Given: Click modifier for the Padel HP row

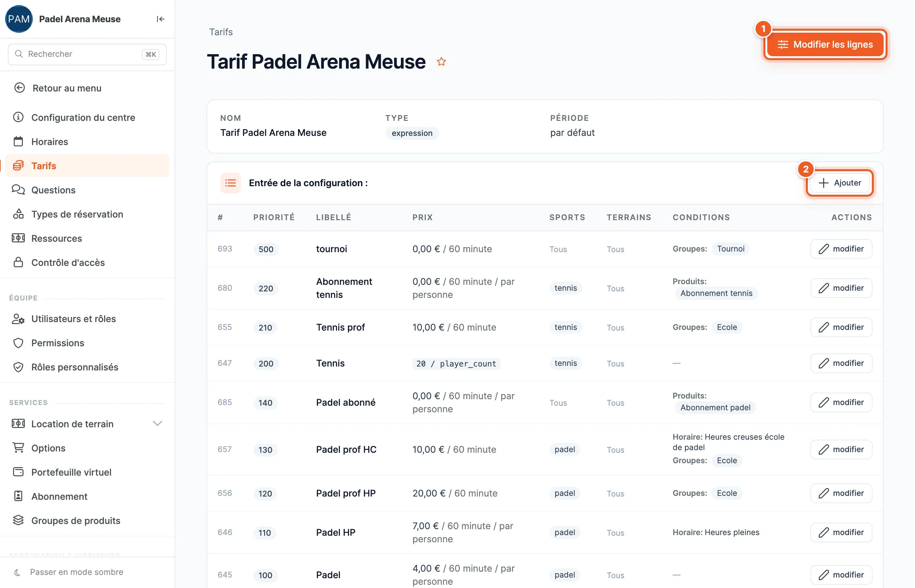Looking at the screenshot, I should pos(841,532).
